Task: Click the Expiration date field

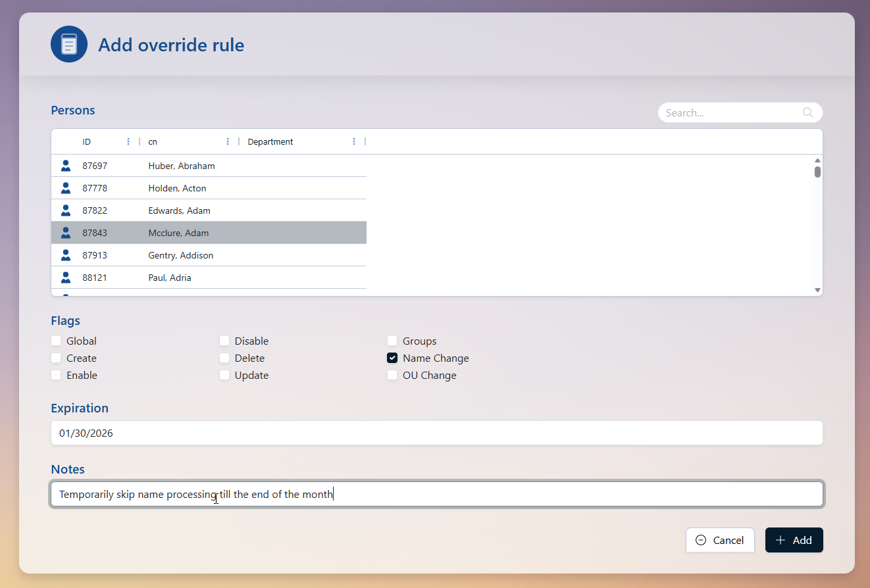Action: 436,433
